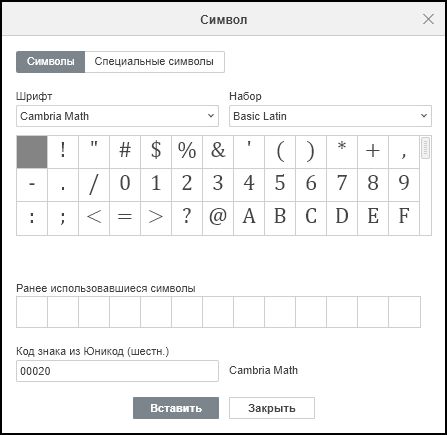Pick the asterisk * symbol
The height and width of the screenshot is (435, 447).
point(342,152)
